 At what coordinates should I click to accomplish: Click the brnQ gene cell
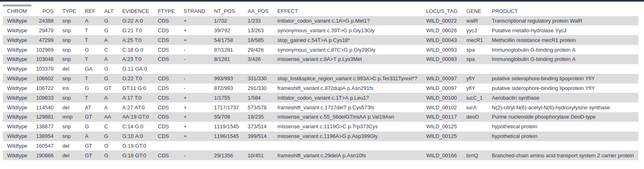pyautogui.click(x=472, y=156)
